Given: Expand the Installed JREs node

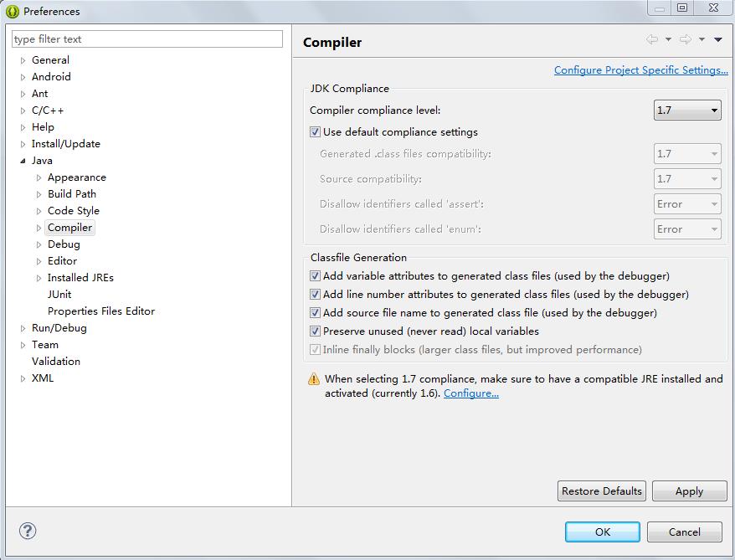Looking at the screenshot, I should [x=39, y=278].
